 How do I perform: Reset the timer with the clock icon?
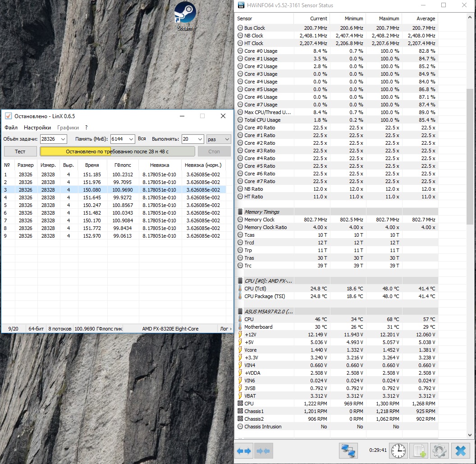tap(398, 450)
